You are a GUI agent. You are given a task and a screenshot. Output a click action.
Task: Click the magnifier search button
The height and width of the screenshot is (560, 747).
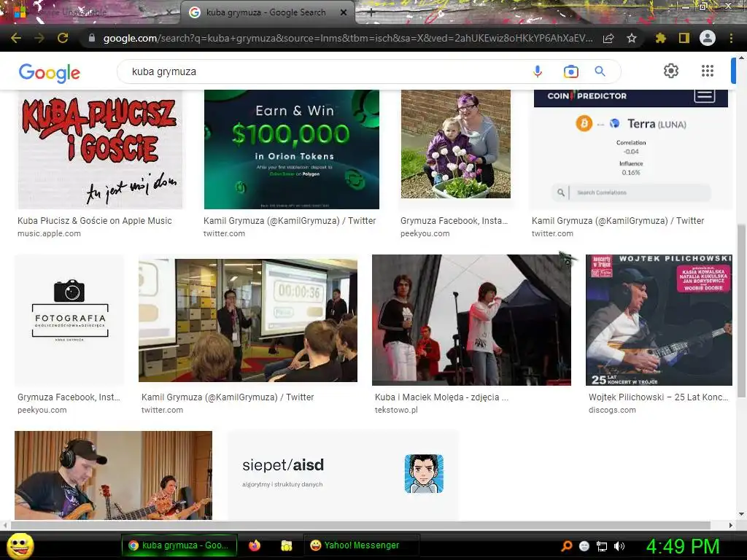[600, 71]
